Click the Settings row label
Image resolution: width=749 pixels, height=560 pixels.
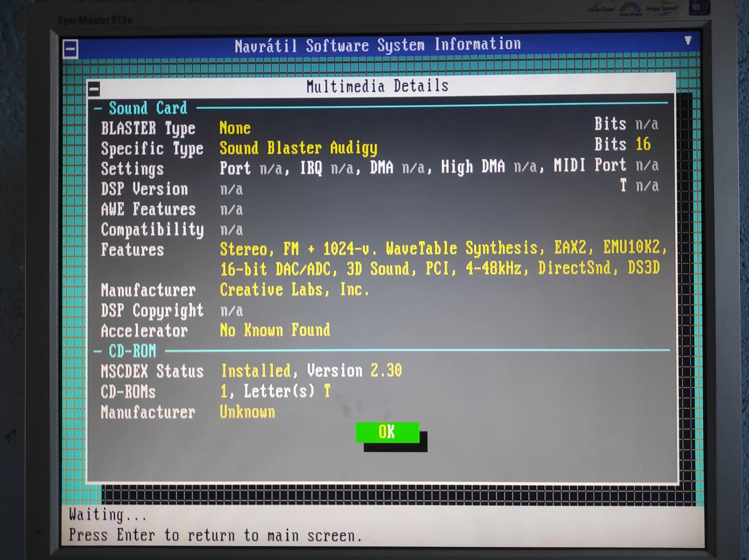click(132, 169)
